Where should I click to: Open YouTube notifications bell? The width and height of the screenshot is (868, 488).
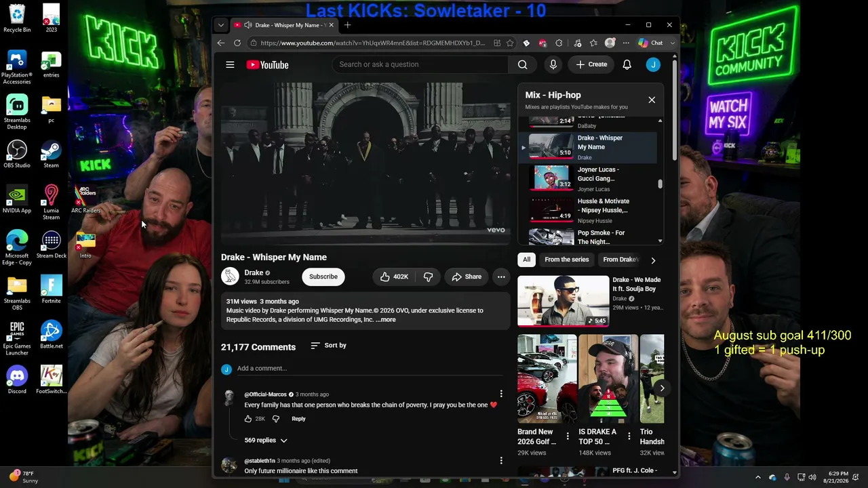click(x=627, y=64)
